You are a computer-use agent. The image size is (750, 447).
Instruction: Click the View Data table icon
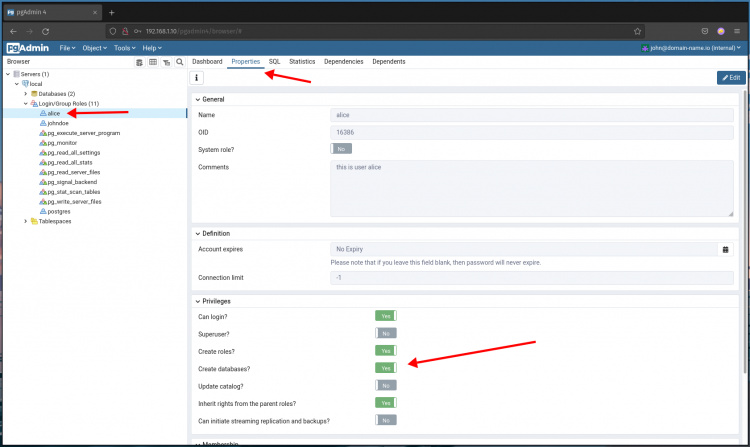coord(153,62)
